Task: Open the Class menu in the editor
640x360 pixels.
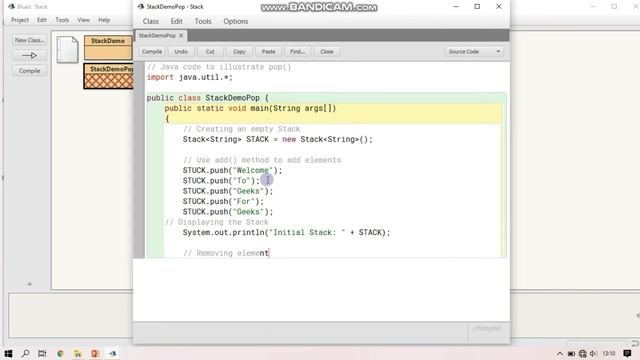Action: point(151,21)
